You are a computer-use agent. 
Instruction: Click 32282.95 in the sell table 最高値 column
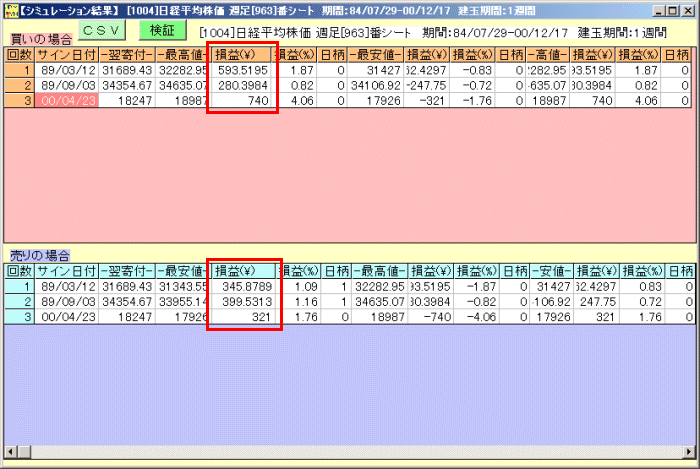[x=379, y=286]
